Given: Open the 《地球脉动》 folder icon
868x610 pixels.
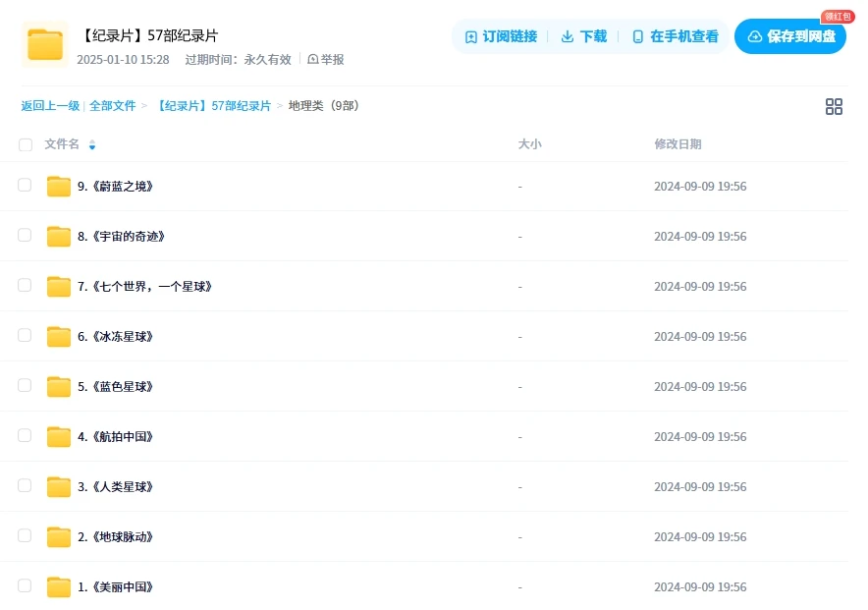Looking at the screenshot, I should pos(59,537).
